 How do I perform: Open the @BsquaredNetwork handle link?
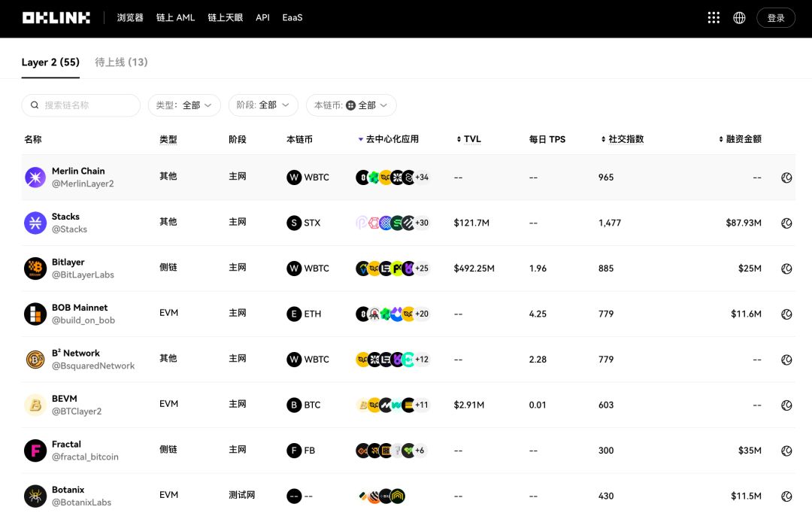point(93,366)
